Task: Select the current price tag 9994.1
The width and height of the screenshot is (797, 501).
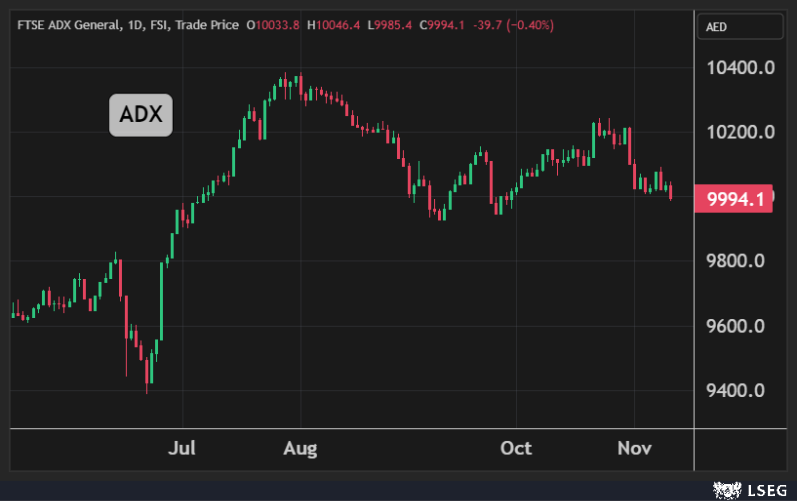Action: click(x=735, y=199)
